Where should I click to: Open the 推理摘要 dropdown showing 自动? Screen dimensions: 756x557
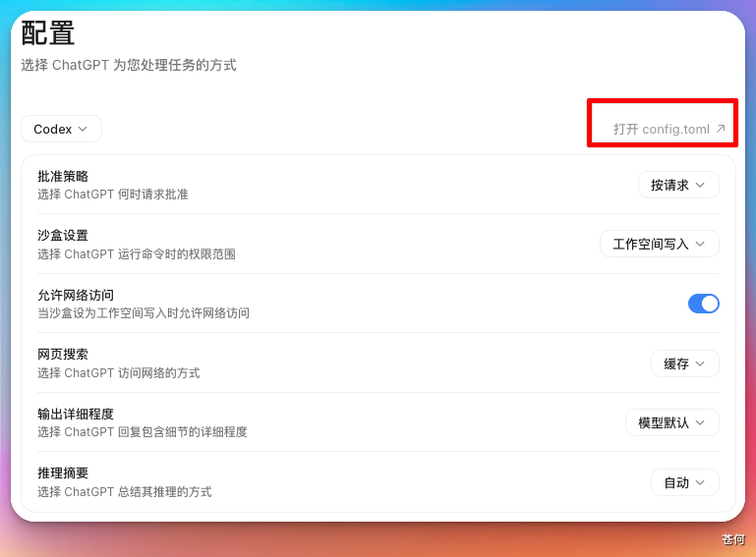684,482
